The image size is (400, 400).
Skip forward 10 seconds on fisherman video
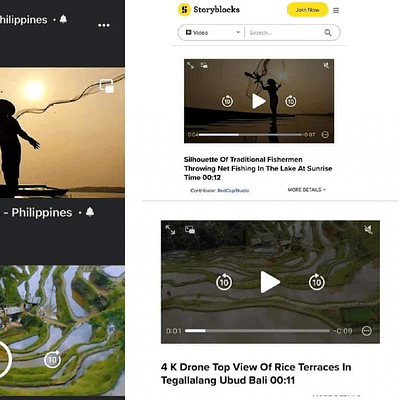pos(291,101)
